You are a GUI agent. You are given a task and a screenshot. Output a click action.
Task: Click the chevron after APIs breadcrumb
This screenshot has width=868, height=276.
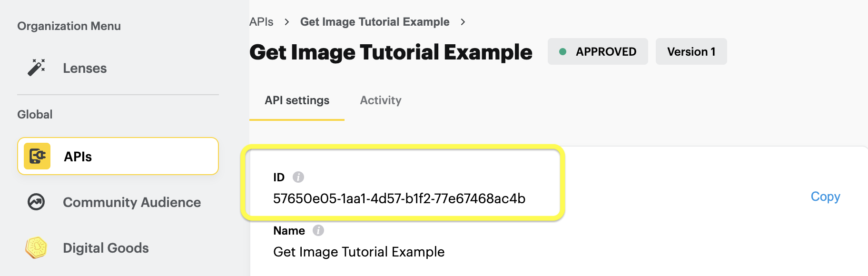point(287,22)
